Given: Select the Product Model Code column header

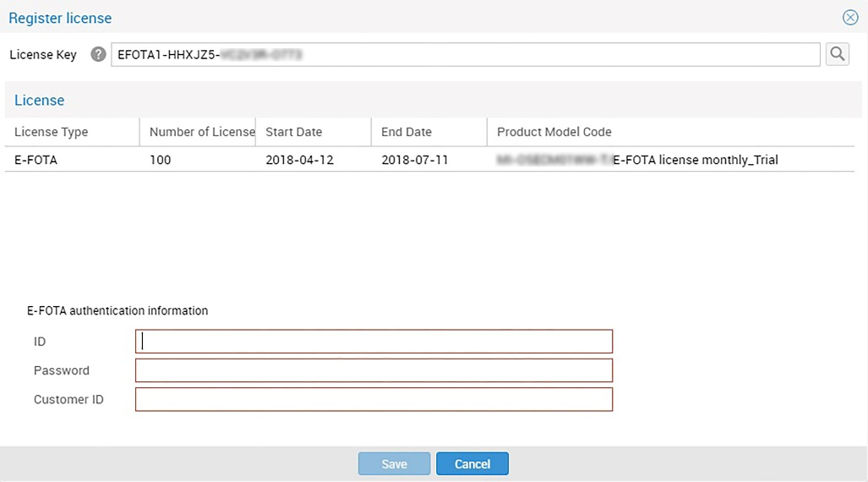Looking at the screenshot, I should pos(670,132).
